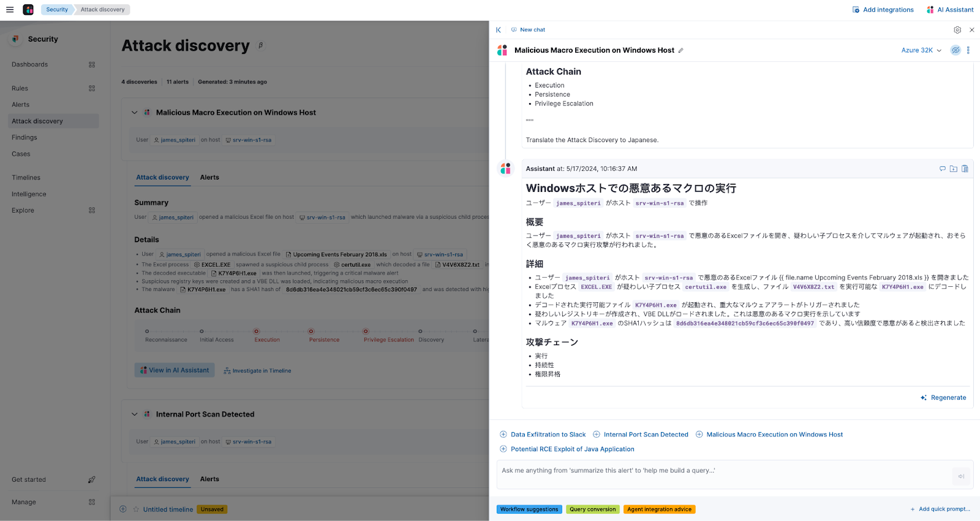Copy assistant reply to clipboard
980x521 pixels.
click(965, 169)
